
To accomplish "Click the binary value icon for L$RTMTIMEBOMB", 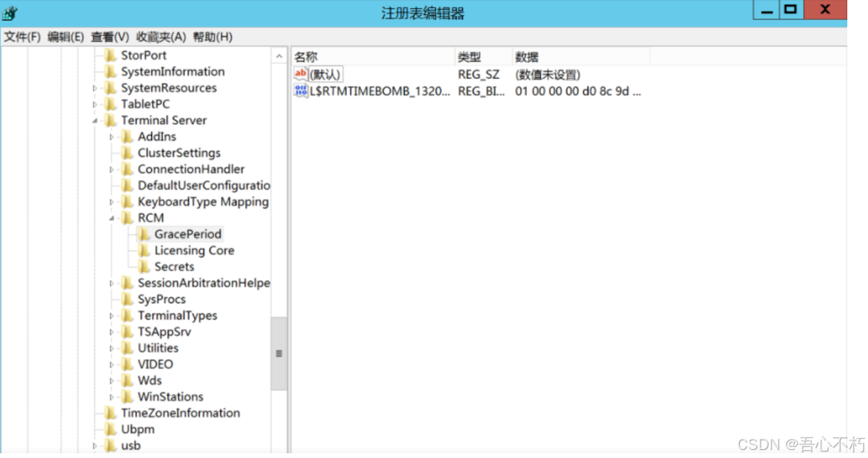I will [301, 91].
